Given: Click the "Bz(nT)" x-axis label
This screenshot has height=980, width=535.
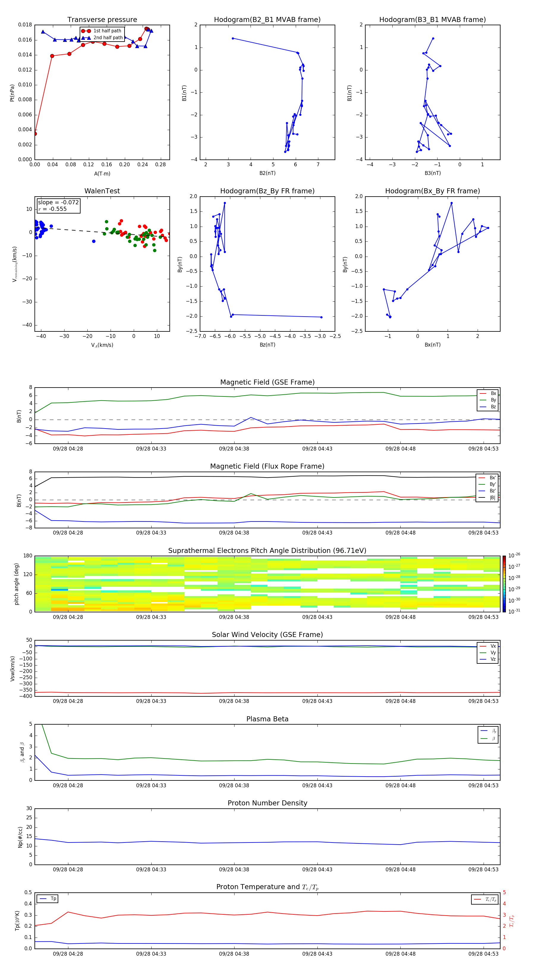Looking at the screenshot, I should pyautogui.click(x=267, y=345).
